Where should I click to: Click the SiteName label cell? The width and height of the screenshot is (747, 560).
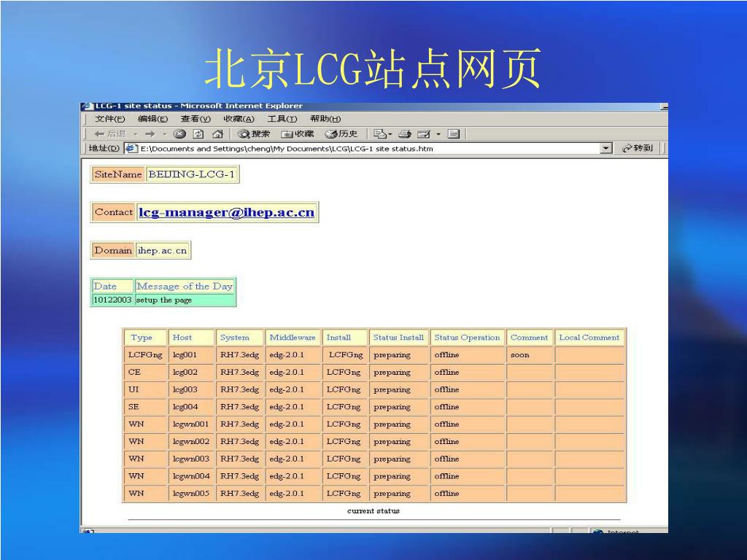point(118,174)
